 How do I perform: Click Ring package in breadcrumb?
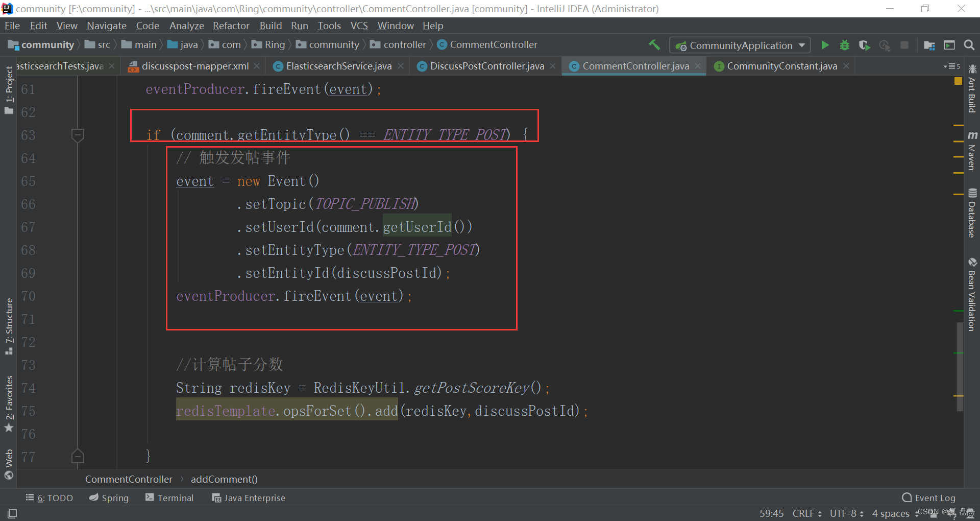[268, 45]
